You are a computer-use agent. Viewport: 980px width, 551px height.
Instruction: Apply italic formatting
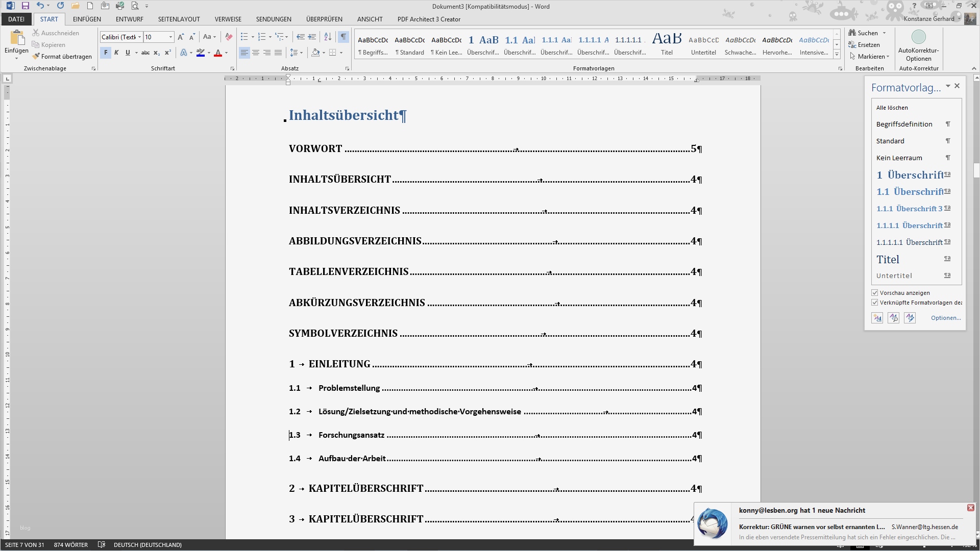[116, 53]
